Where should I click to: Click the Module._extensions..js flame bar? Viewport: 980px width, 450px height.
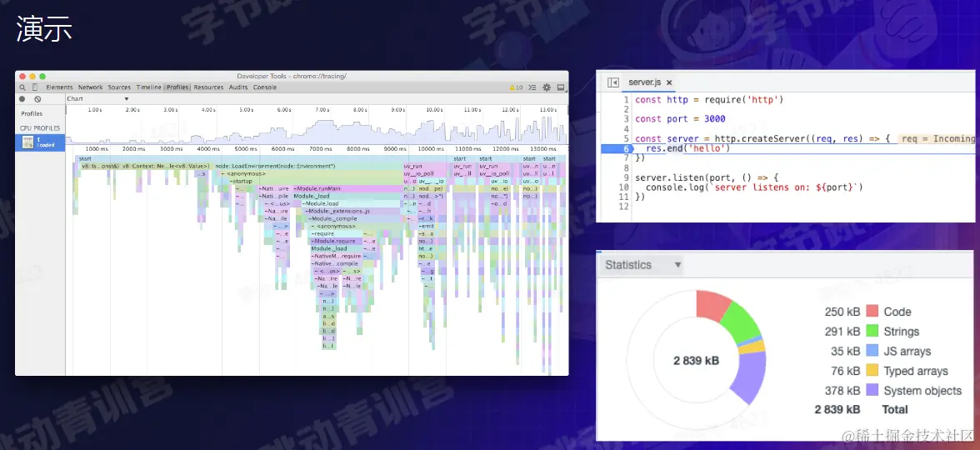pyautogui.click(x=352, y=212)
